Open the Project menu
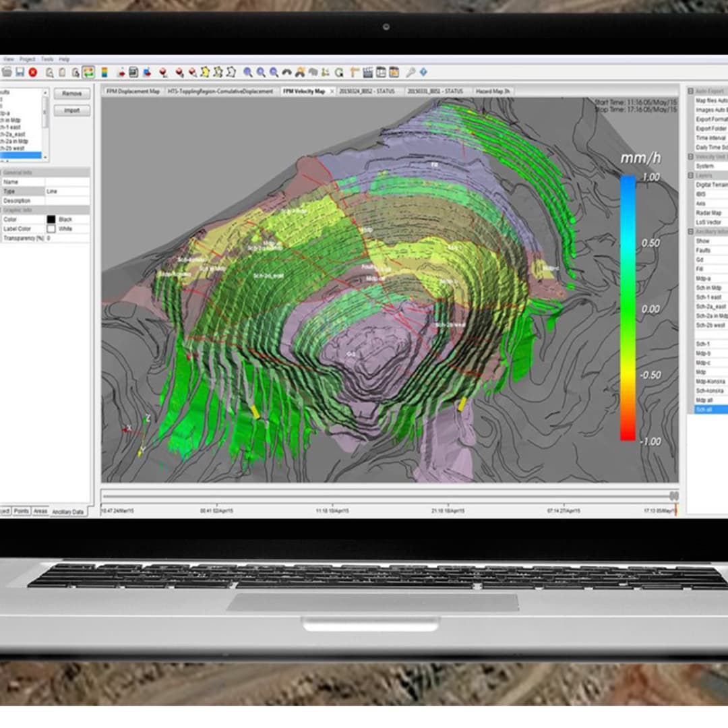The width and height of the screenshot is (728, 728). pyautogui.click(x=27, y=59)
